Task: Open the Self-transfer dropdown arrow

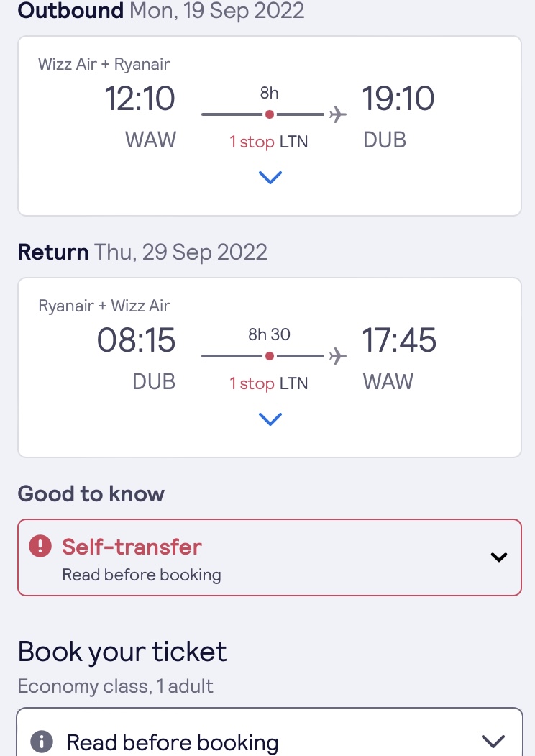Action: (x=498, y=557)
